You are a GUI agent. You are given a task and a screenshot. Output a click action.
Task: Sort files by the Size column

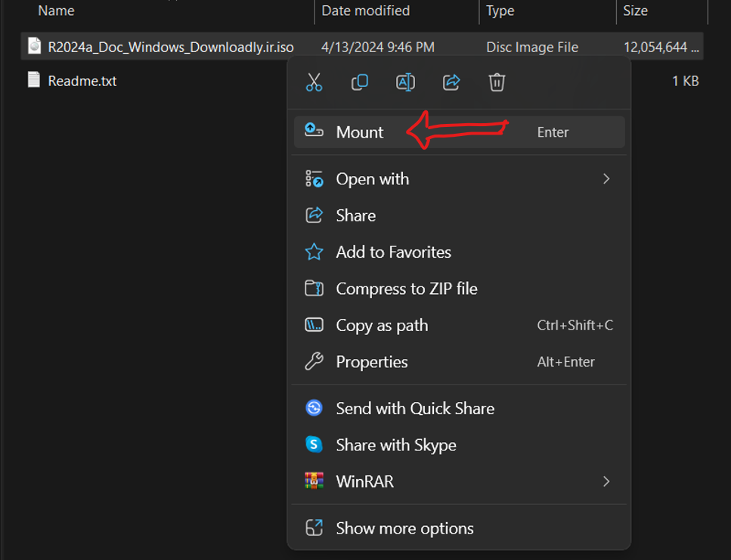(636, 11)
